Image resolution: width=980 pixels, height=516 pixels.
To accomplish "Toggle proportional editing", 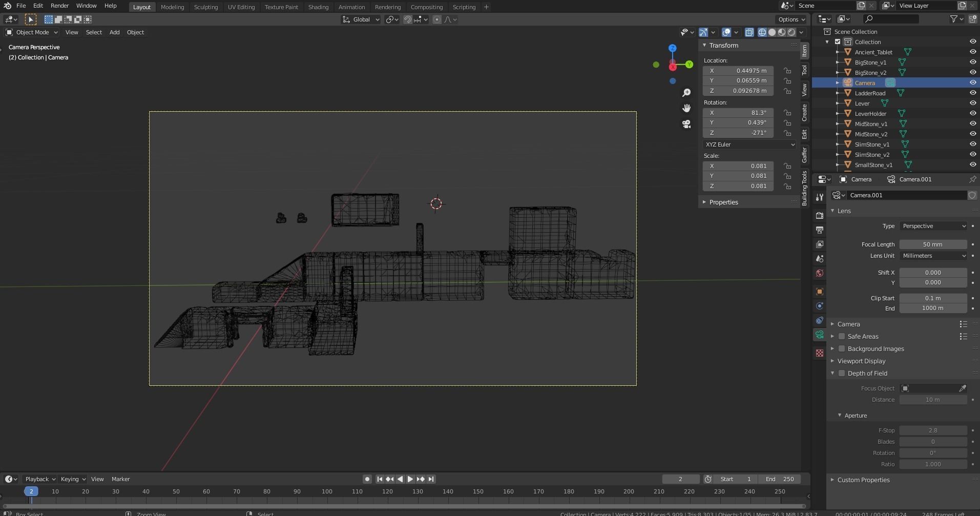I will tap(437, 19).
